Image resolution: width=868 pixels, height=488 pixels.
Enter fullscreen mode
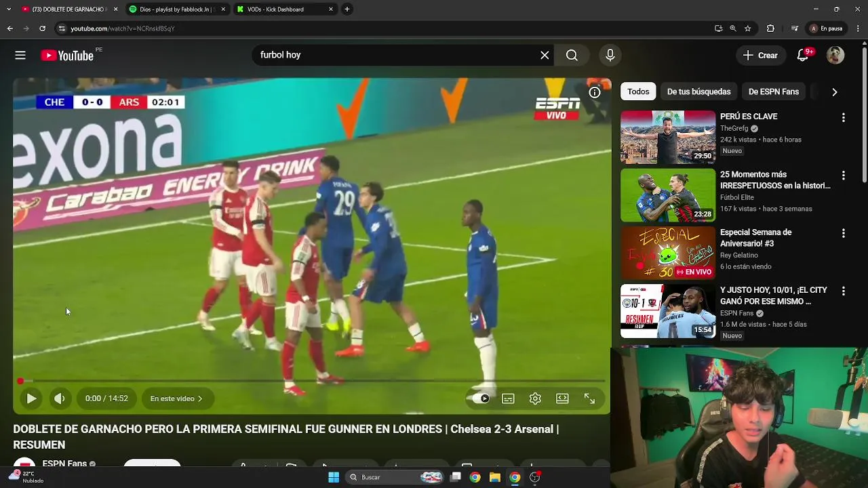(589, 399)
